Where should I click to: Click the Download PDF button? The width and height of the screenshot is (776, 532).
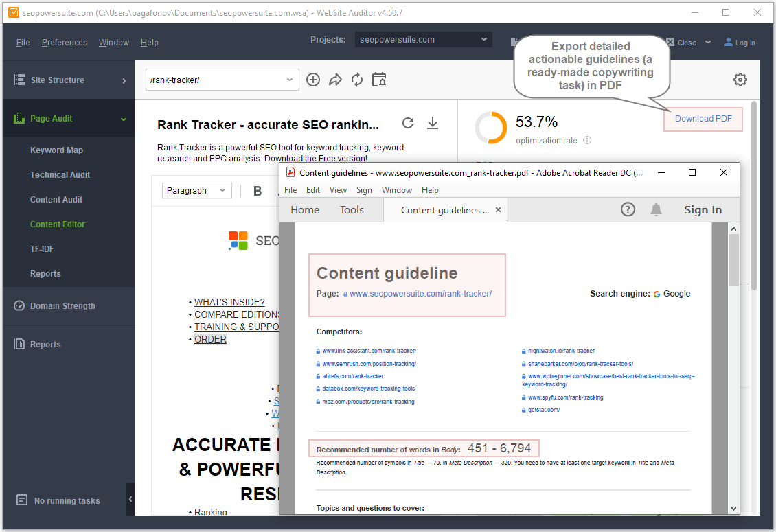point(703,119)
